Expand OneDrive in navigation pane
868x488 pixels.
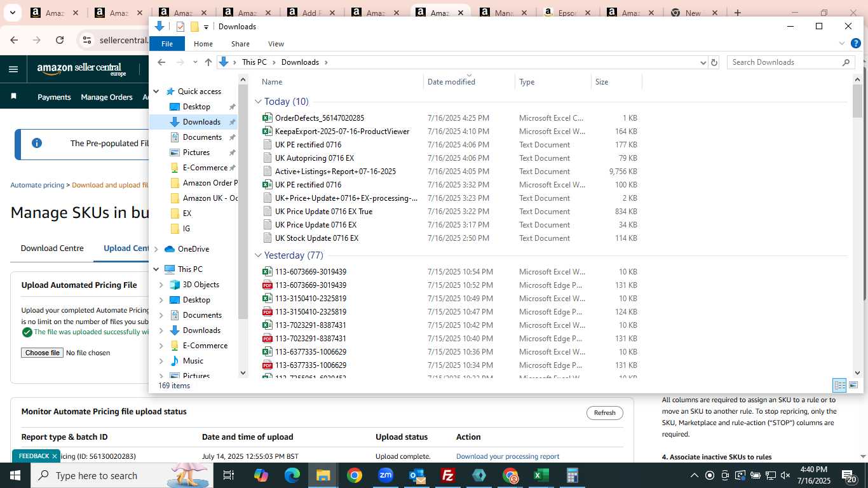coord(156,249)
